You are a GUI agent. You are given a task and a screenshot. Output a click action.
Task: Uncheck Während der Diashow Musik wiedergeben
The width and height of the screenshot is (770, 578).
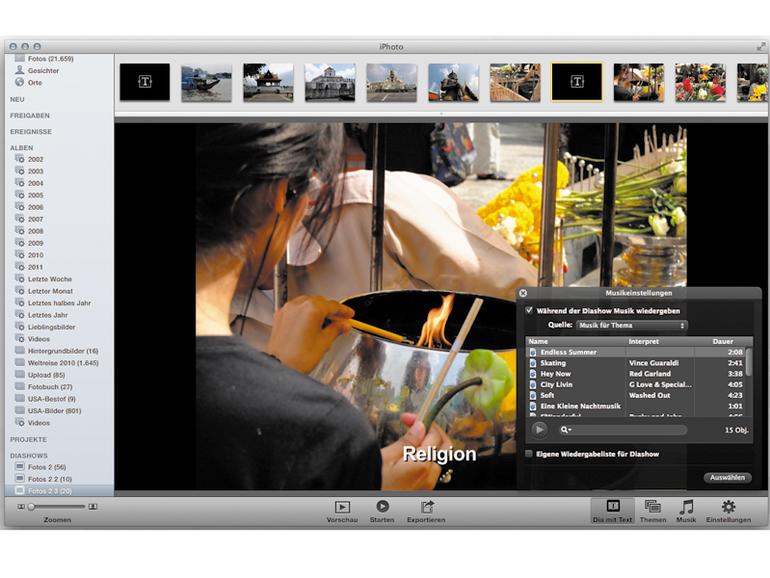click(x=529, y=310)
